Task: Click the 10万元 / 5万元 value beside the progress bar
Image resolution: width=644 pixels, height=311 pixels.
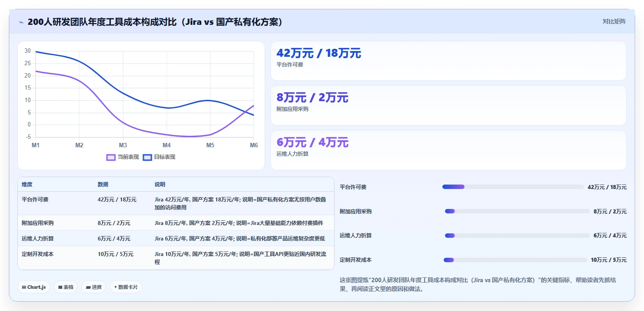Action: [609, 260]
